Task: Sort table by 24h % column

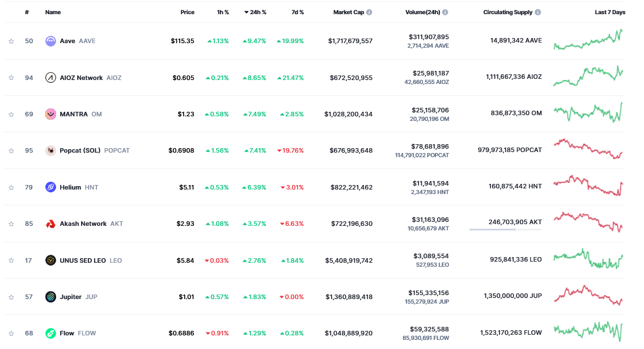Action: click(x=255, y=12)
